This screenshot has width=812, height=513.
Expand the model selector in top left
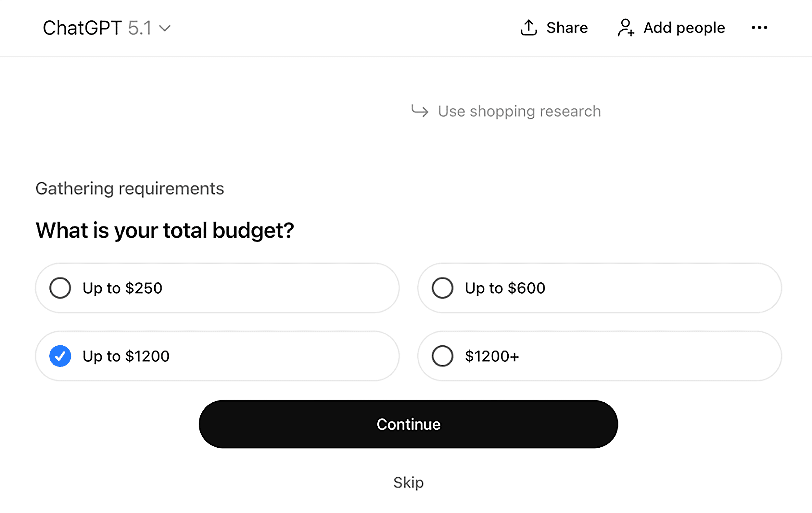(x=106, y=28)
